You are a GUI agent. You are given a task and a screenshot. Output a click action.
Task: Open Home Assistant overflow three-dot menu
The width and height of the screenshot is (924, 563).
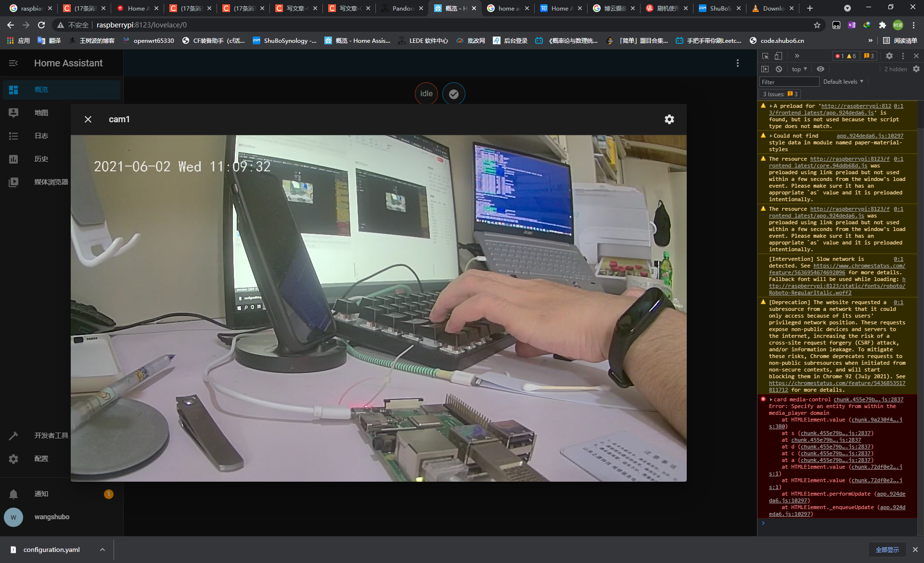coord(737,63)
